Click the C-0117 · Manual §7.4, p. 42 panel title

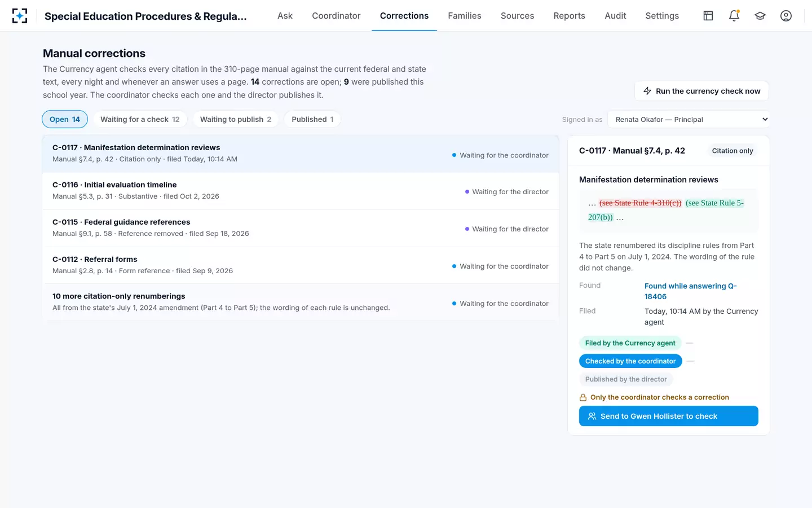pos(632,151)
